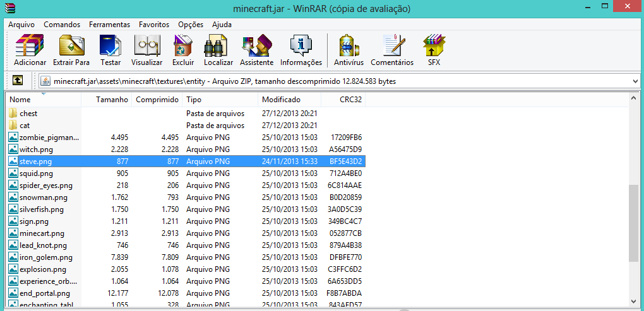Screen dimensions: 644x311
Task: Click the sign.png file icon
Action: [x=13, y=221]
